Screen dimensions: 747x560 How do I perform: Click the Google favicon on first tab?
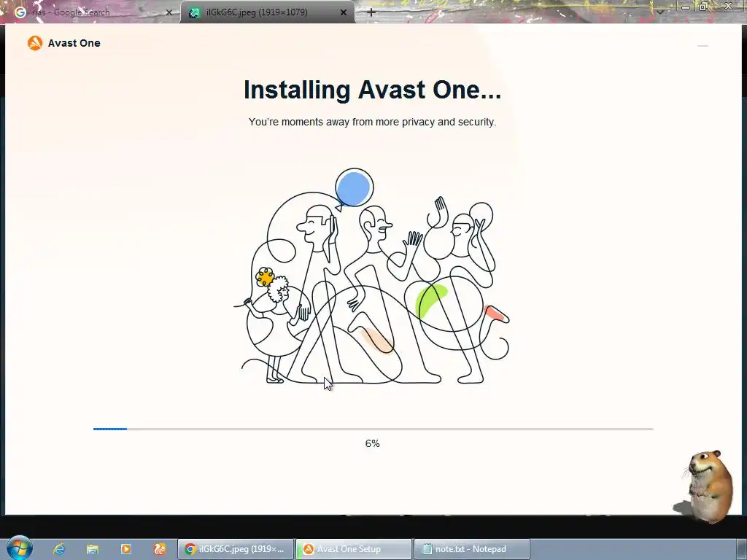[x=20, y=12]
